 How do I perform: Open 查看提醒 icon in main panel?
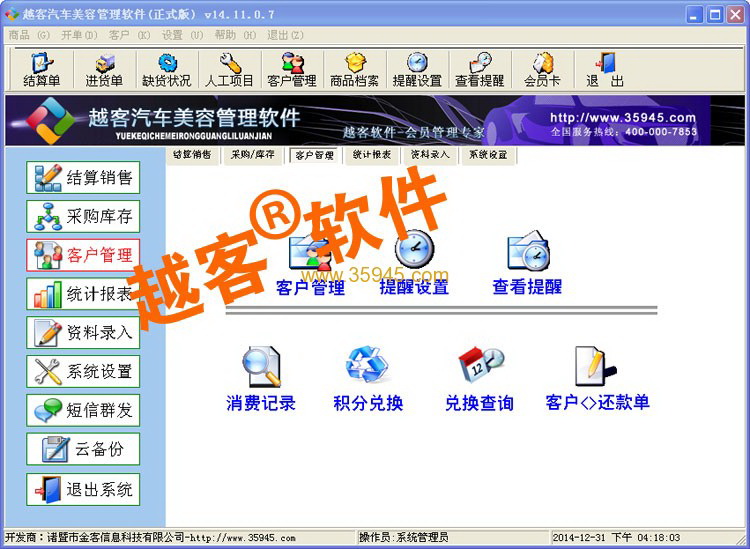pyautogui.click(x=527, y=263)
